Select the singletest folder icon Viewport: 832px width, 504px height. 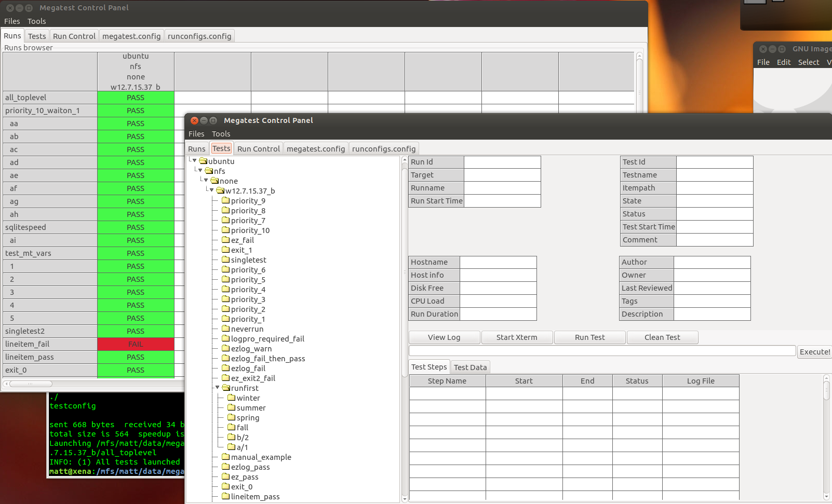pyautogui.click(x=225, y=260)
